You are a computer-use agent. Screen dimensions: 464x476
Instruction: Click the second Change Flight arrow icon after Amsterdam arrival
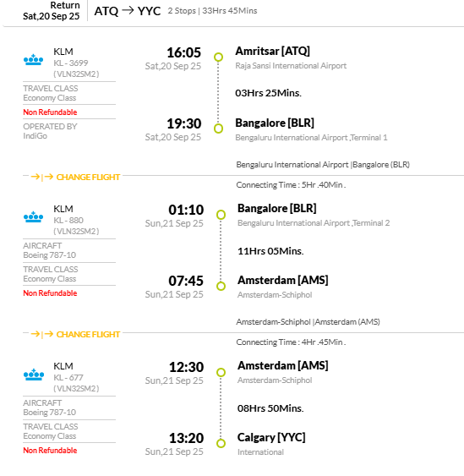(42, 334)
